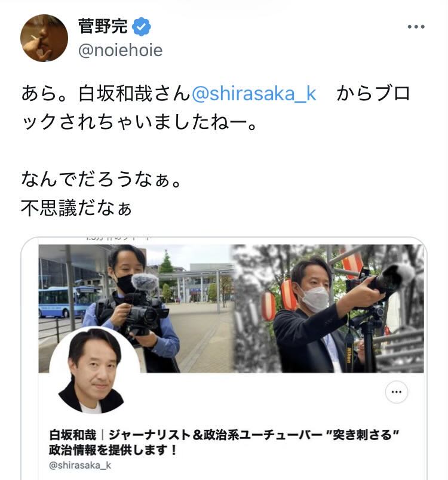Open the @shirasaka_k mention in the tweet text
The width and height of the screenshot is (448, 480).
pyautogui.click(x=254, y=94)
